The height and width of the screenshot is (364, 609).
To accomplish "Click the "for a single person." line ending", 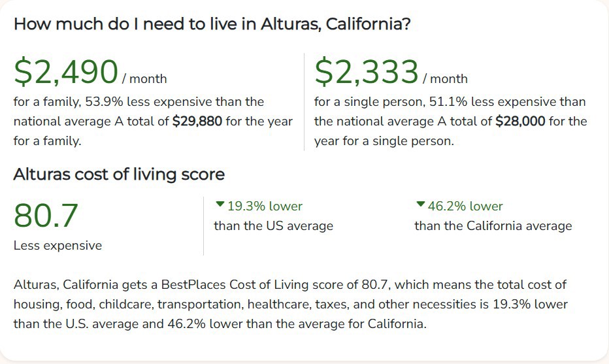I will point(384,141).
